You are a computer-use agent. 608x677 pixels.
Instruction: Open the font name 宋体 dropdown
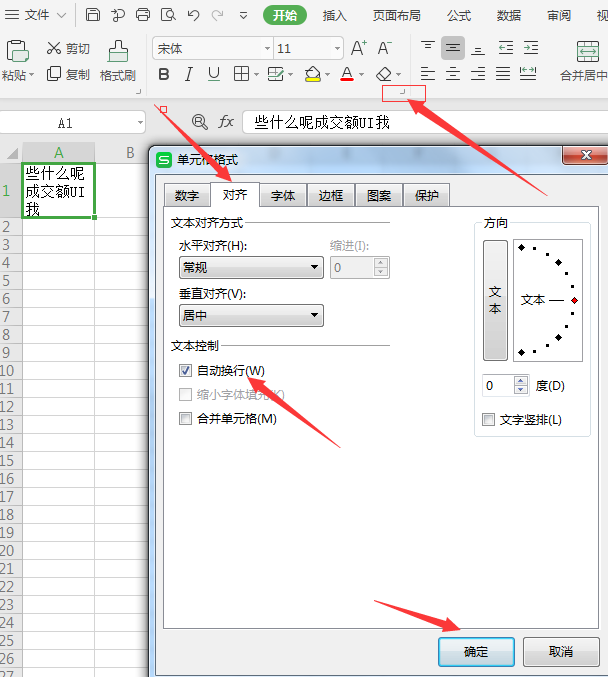(x=267, y=49)
